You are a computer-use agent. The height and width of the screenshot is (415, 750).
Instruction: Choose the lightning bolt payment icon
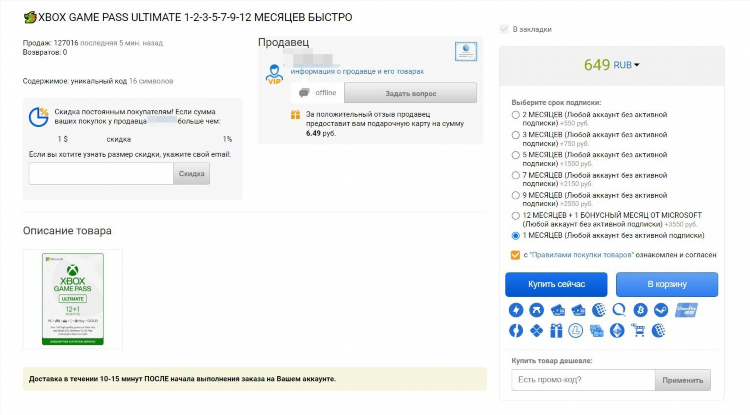(x=516, y=310)
